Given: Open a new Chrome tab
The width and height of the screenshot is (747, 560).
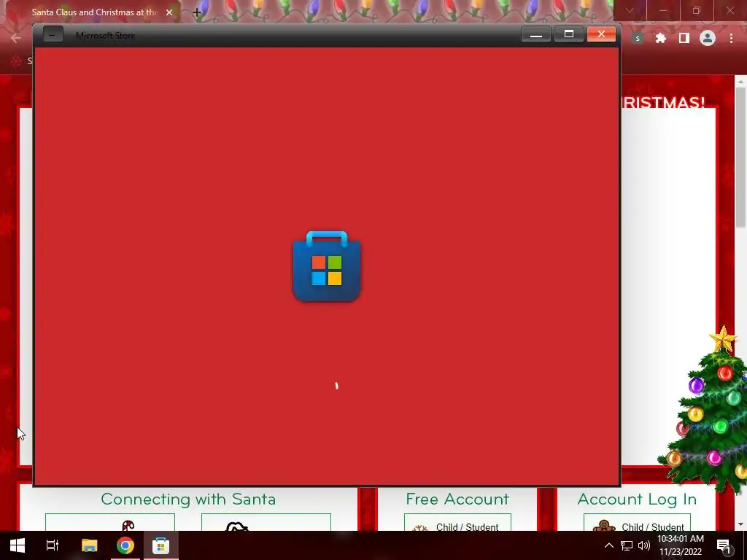Looking at the screenshot, I should (197, 13).
